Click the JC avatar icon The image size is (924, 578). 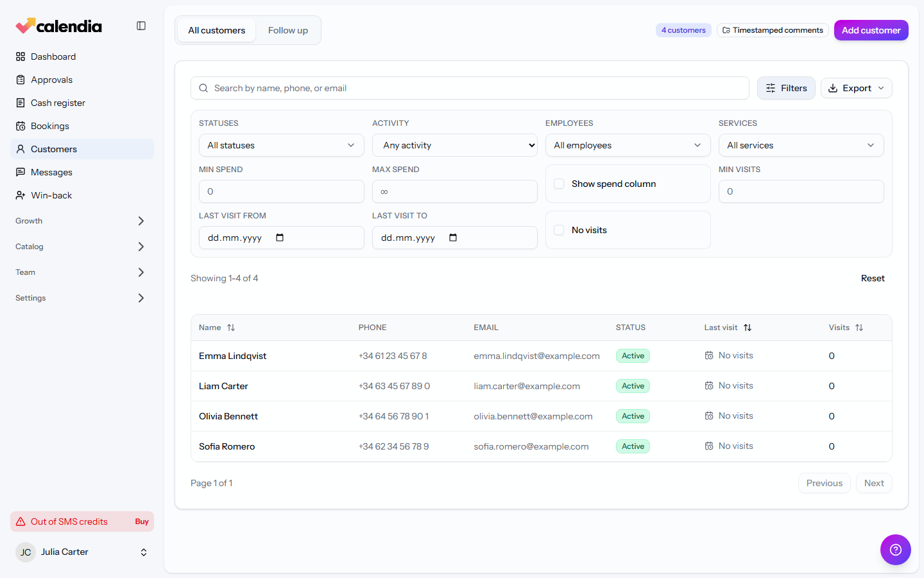pos(26,552)
